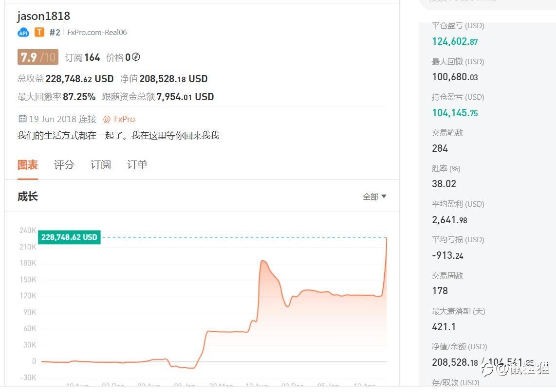Switch to the 评分 tab
The height and width of the screenshot is (392, 556).
[x=64, y=165]
